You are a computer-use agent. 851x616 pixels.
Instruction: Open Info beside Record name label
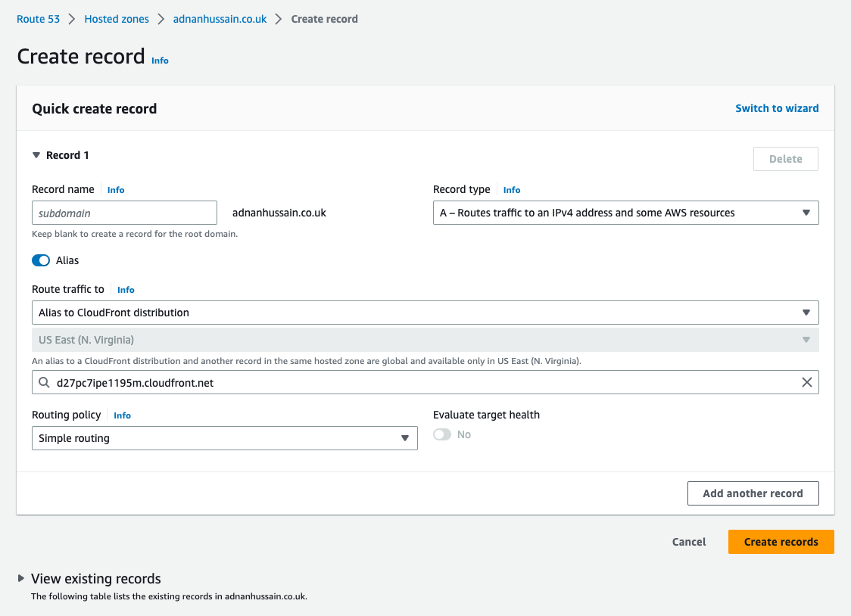[x=115, y=189]
